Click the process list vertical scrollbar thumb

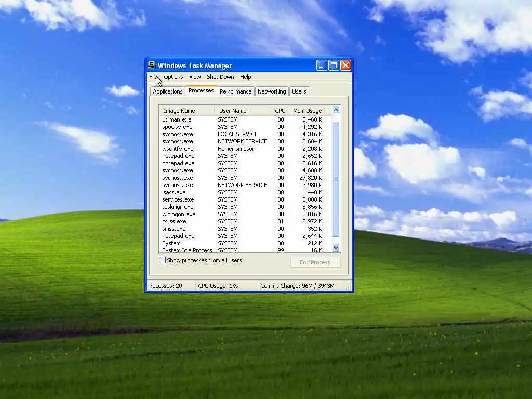coord(336,179)
